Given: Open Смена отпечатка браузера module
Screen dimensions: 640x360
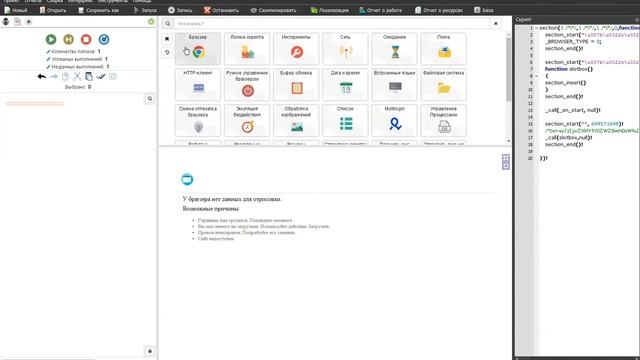Looking at the screenshot, I should pos(198,120).
